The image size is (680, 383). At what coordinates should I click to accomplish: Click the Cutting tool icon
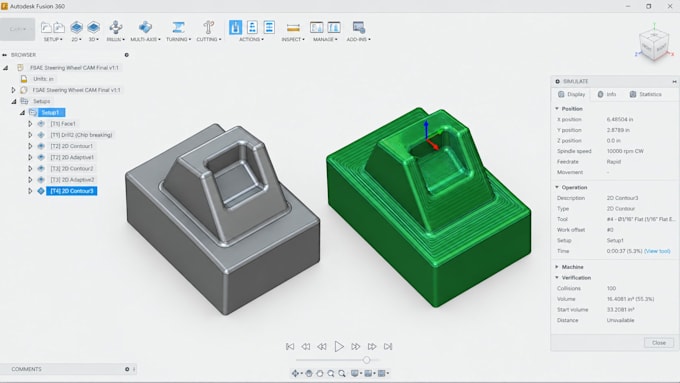pos(209,27)
